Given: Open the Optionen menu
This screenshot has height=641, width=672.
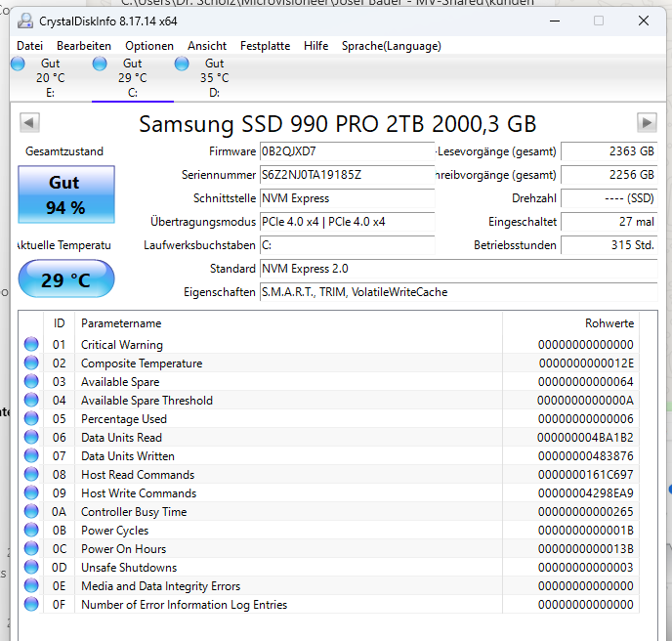Looking at the screenshot, I should [149, 46].
